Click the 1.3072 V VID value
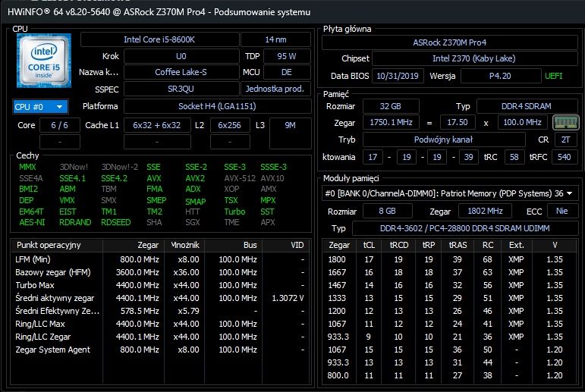Image resolution: width=585 pixels, height=392 pixels. point(288,298)
